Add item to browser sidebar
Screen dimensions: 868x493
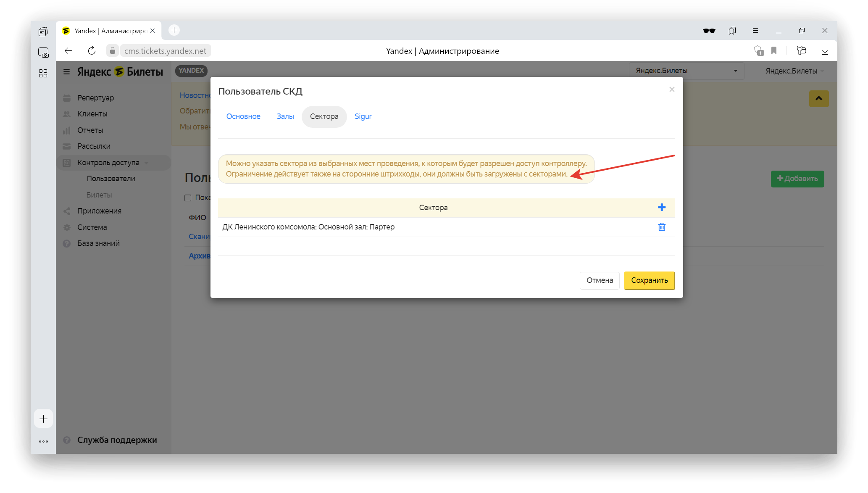click(x=43, y=419)
